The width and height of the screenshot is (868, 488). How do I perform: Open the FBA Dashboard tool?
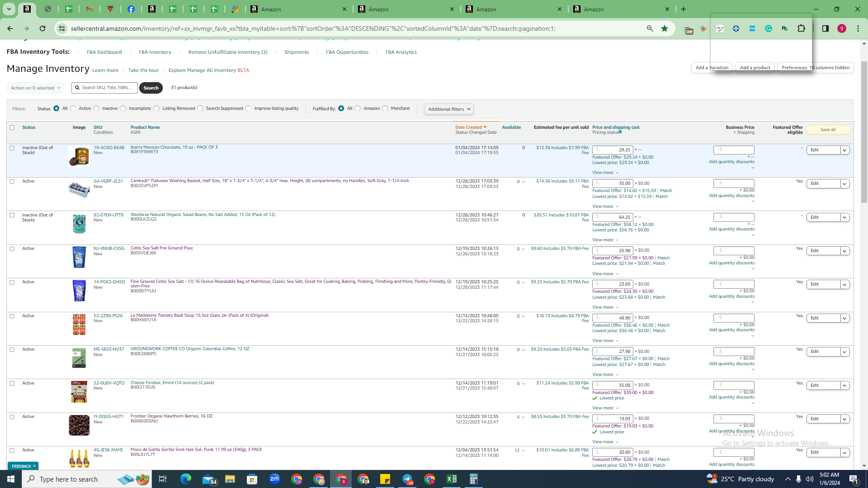pyautogui.click(x=104, y=52)
